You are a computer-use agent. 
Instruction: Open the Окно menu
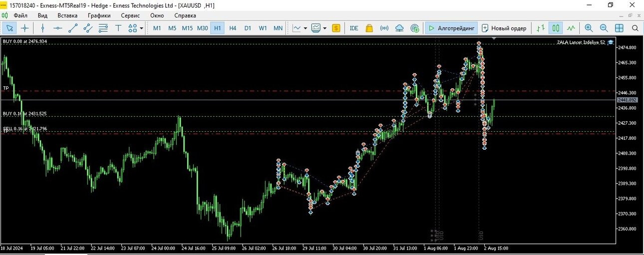[157, 15]
